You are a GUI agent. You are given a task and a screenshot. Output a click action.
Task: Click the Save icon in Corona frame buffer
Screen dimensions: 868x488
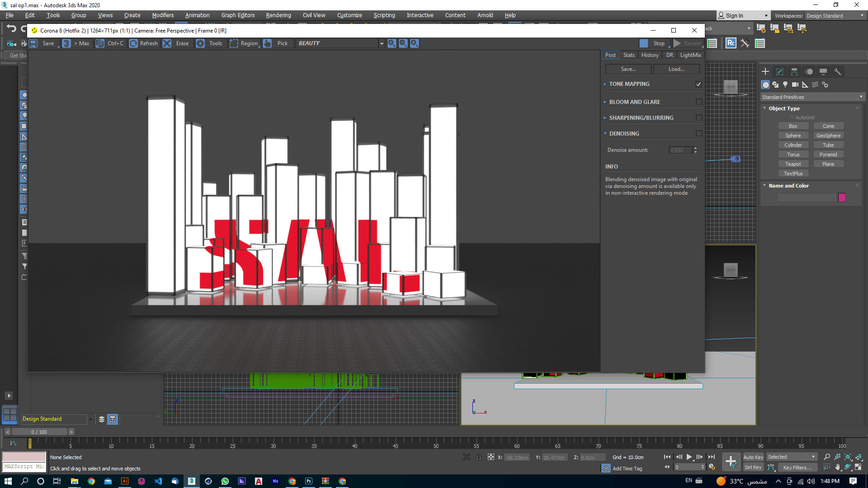(x=33, y=43)
